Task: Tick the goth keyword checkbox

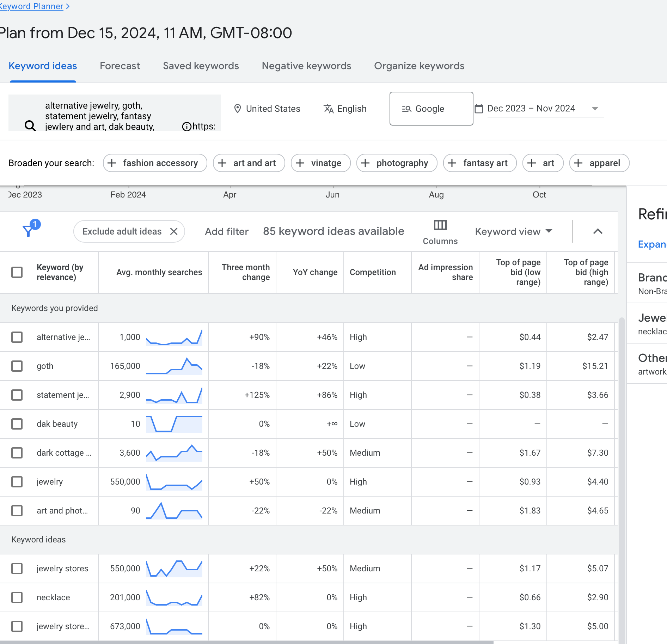Action: tap(17, 366)
